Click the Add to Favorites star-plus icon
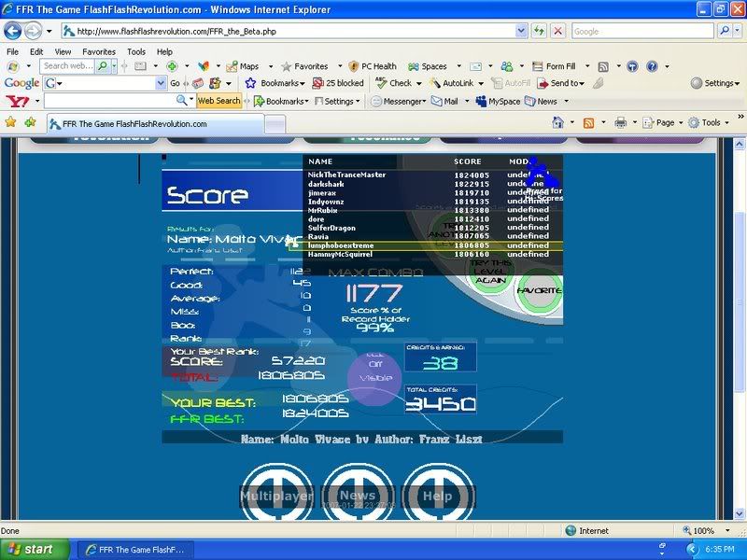The height and width of the screenshot is (560, 747). [30, 122]
